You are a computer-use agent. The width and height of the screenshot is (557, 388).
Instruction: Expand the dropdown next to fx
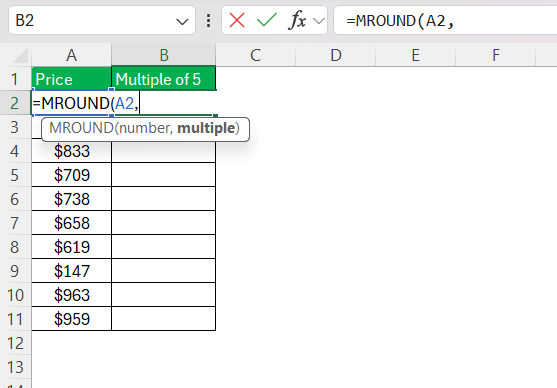coord(319,21)
